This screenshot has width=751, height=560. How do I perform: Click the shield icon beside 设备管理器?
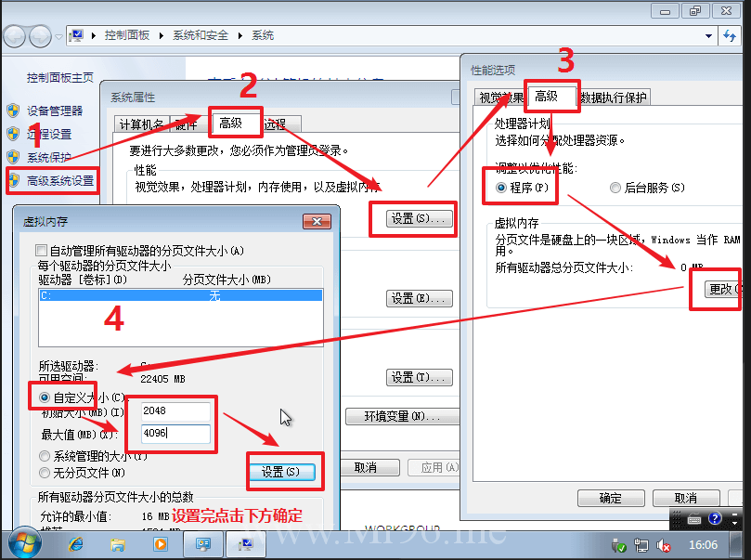tap(13, 111)
